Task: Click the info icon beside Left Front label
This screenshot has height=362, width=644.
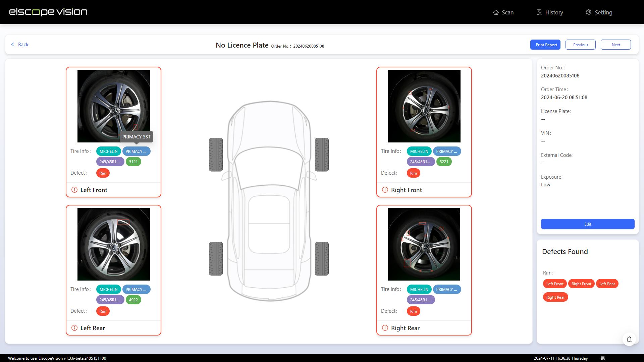Action: click(x=74, y=190)
